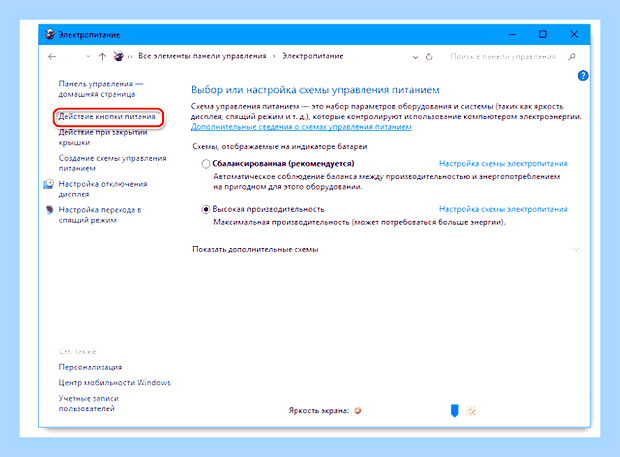This screenshot has height=457, width=620.
Task: Click the Control Panel icon in address bar
Action: coord(118,57)
